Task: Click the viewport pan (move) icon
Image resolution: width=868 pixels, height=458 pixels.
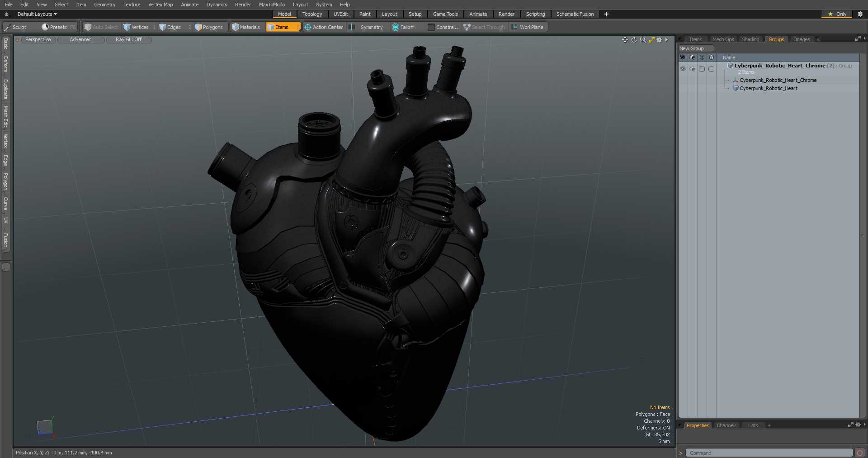Action: tap(625, 40)
